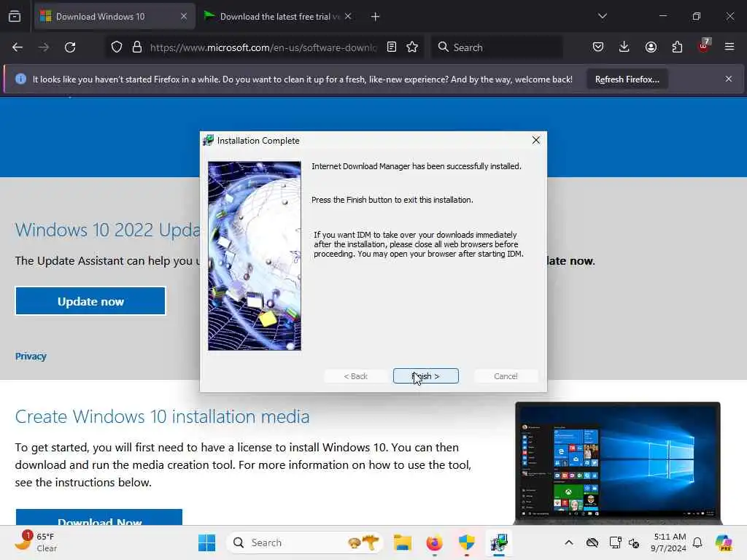This screenshot has width=747, height=560.
Task: Bookmark this page with star icon
Action: point(412,47)
